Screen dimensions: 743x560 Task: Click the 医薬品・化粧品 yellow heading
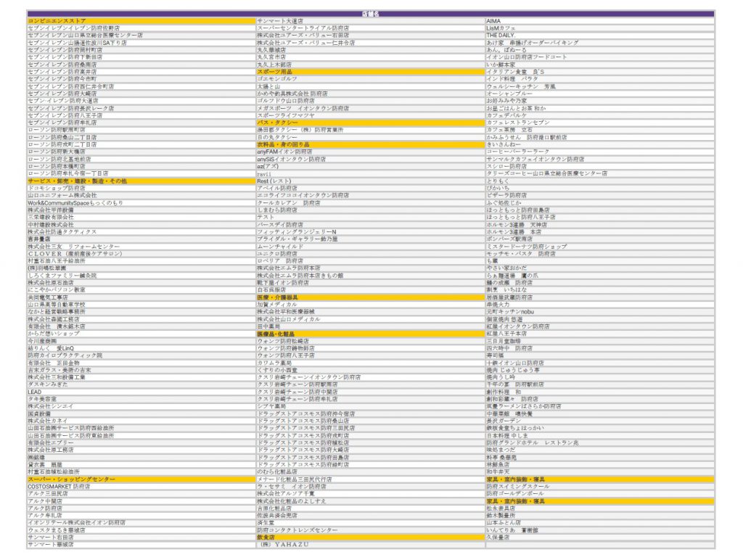coord(278,334)
